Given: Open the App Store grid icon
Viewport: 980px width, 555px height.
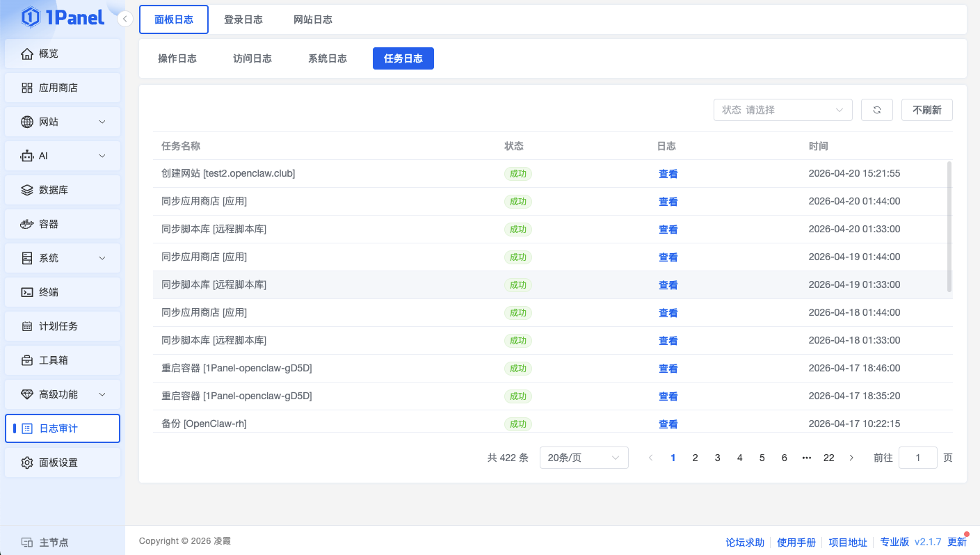Looking at the screenshot, I should pyautogui.click(x=27, y=88).
